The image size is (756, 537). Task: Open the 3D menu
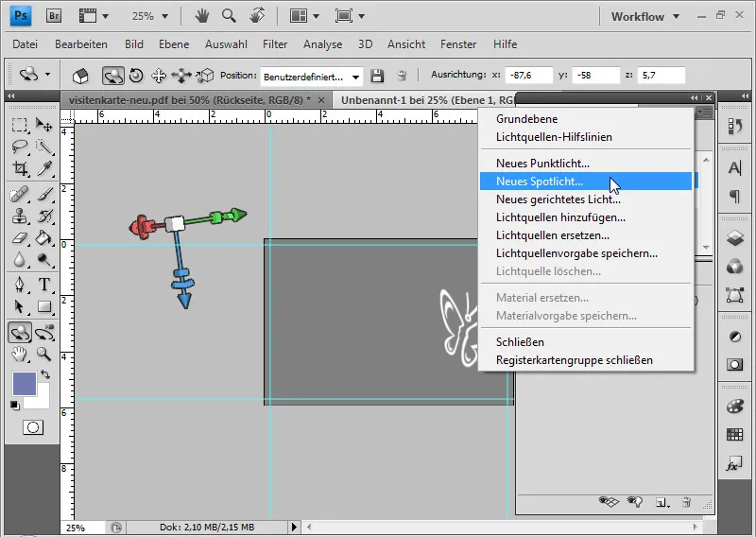pyautogui.click(x=365, y=44)
